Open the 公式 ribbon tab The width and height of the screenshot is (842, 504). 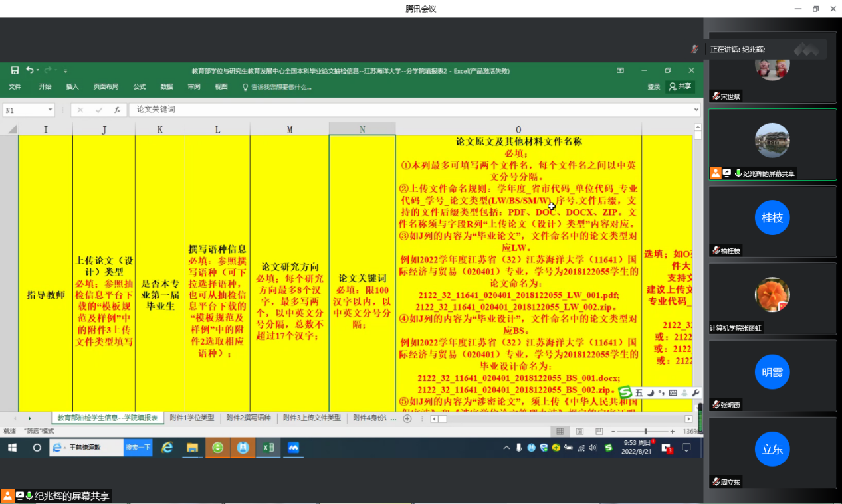coord(140,87)
